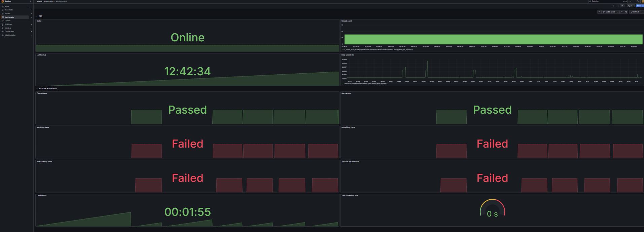
Task: Click the YouTube upload status panel title
Action: [x=350, y=161]
